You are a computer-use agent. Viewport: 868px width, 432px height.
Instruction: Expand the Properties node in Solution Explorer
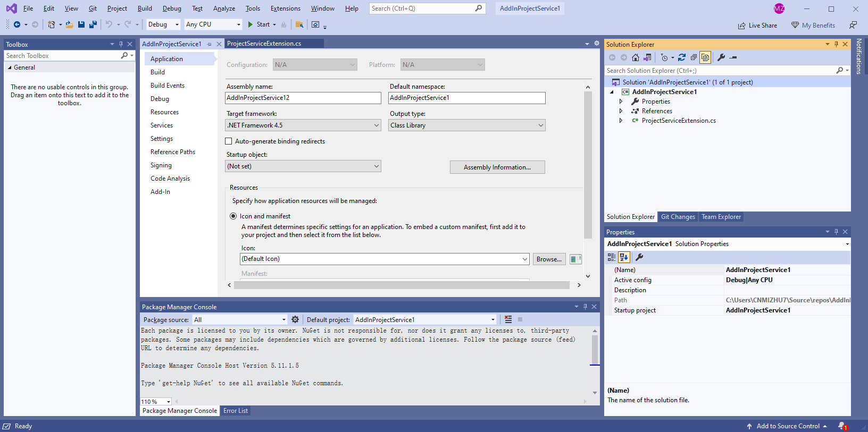click(621, 101)
